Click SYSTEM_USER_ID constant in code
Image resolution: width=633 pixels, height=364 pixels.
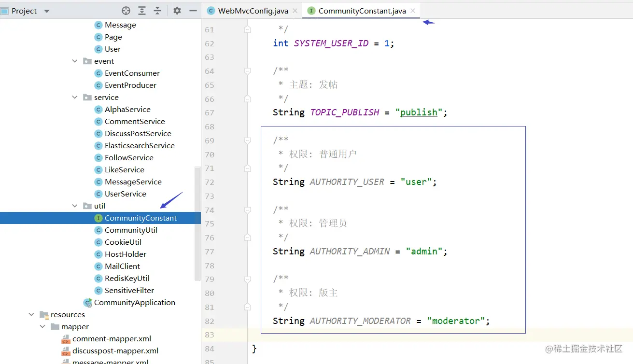click(x=331, y=43)
